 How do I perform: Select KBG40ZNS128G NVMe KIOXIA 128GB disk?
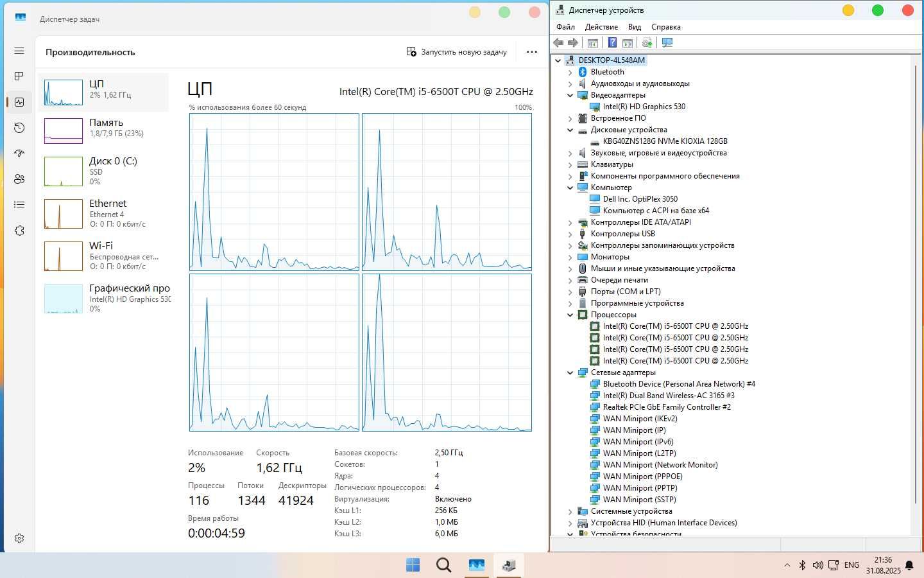665,141
